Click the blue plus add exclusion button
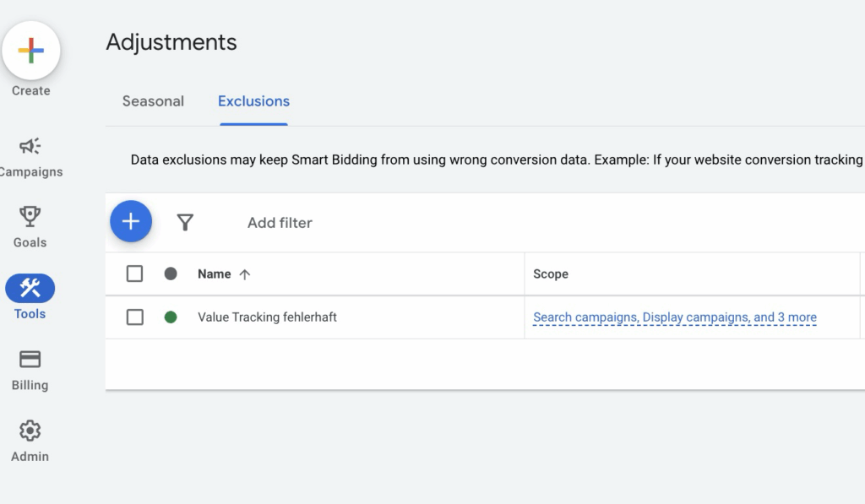The width and height of the screenshot is (865, 504). click(x=131, y=222)
